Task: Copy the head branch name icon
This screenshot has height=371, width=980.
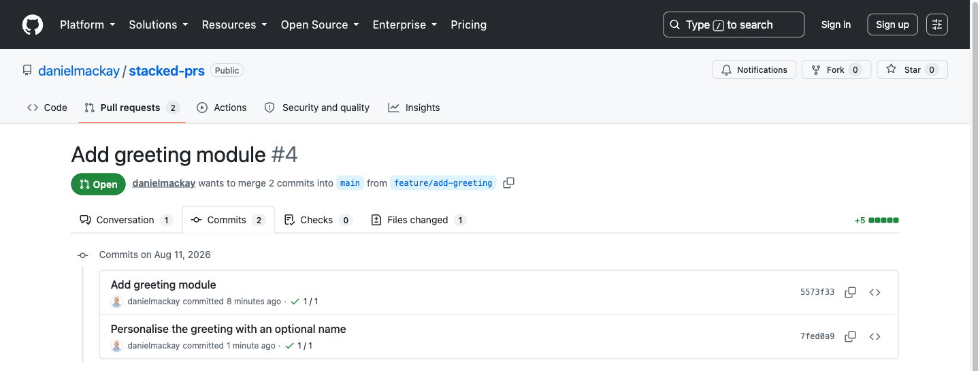Action: pyautogui.click(x=508, y=183)
